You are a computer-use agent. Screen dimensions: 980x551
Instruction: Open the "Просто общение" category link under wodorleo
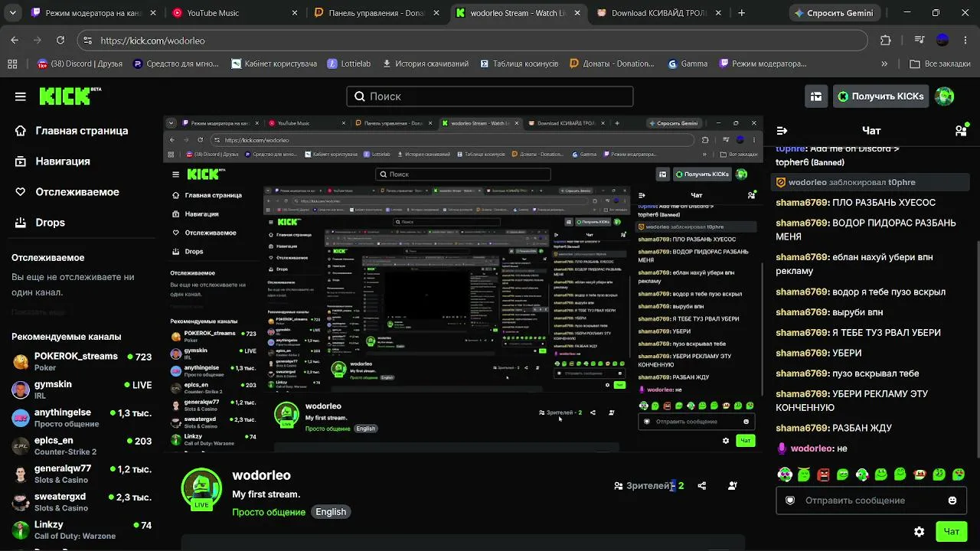(269, 512)
